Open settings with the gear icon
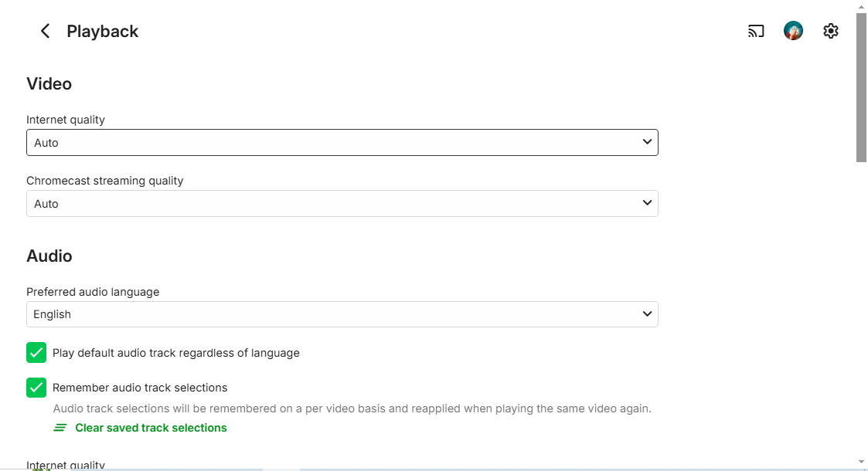The width and height of the screenshot is (868, 471). [831, 31]
